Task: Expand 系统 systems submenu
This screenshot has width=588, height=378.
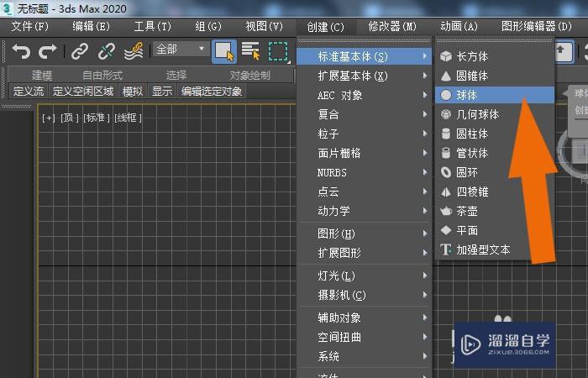Action: [x=364, y=356]
